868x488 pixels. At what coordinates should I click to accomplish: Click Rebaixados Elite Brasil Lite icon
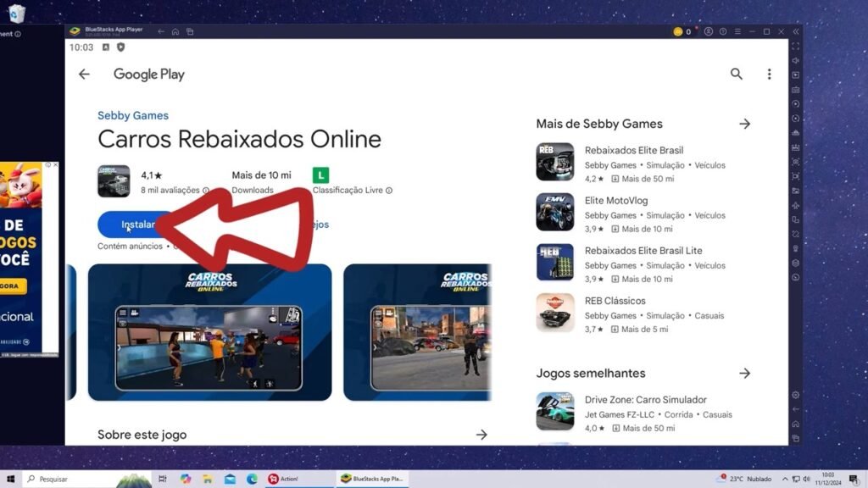pyautogui.click(x=554, y=263)
